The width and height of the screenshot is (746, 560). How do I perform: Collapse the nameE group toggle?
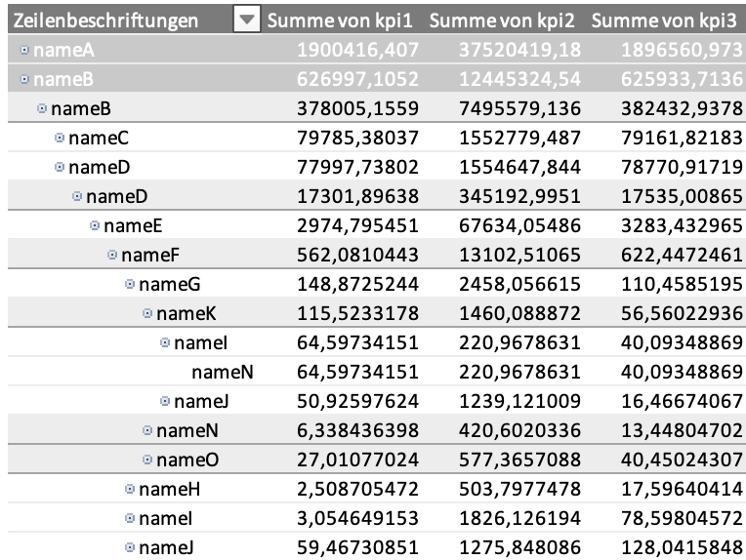(95, 225)
